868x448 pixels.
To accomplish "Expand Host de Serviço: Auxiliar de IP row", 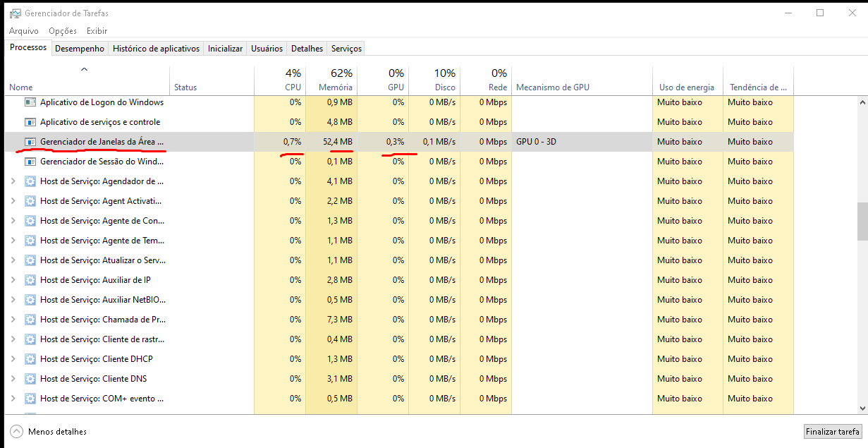I will point(13,280).
